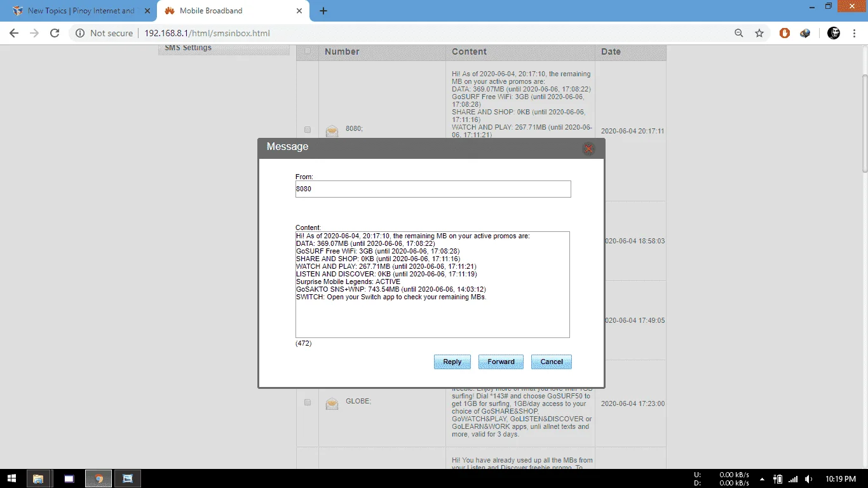Tick the checkbox for the GLOBE message
This screenshot has height=488, width=868.
click(308, 402)
